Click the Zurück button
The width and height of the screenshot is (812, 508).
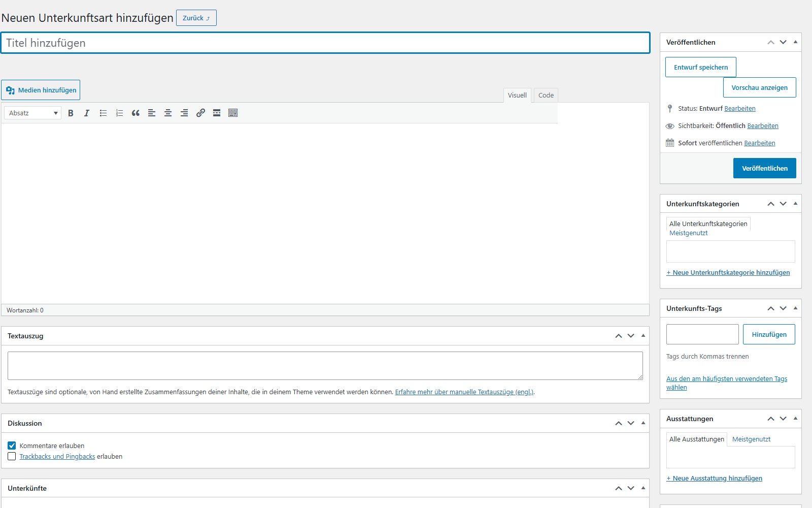pos(196,18)
